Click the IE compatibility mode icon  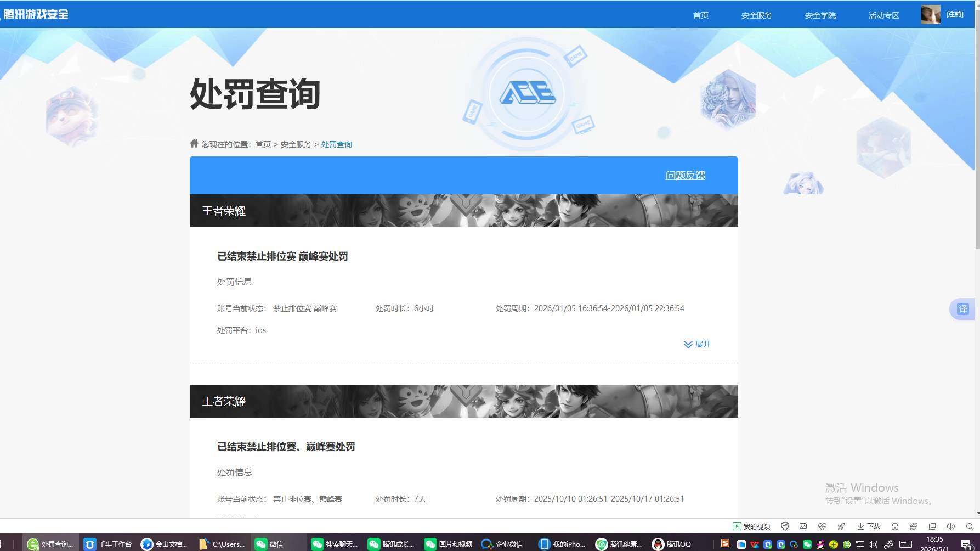coord(914,526)
